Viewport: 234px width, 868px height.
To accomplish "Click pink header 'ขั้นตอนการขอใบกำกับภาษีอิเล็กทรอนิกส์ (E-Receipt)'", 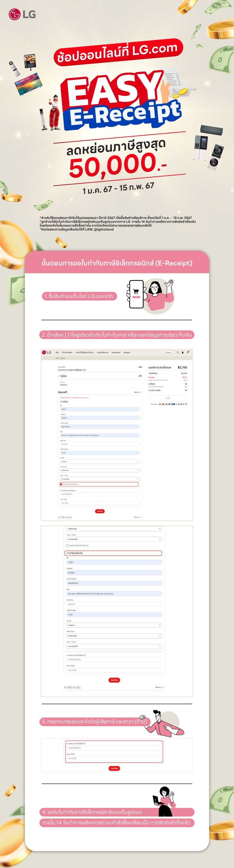I will (x=117, y=263).
